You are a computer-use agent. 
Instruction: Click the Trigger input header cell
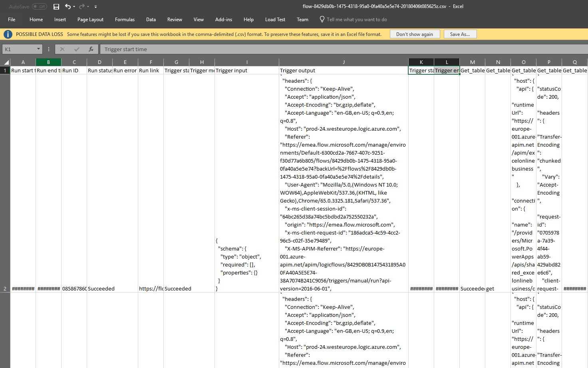247,70
